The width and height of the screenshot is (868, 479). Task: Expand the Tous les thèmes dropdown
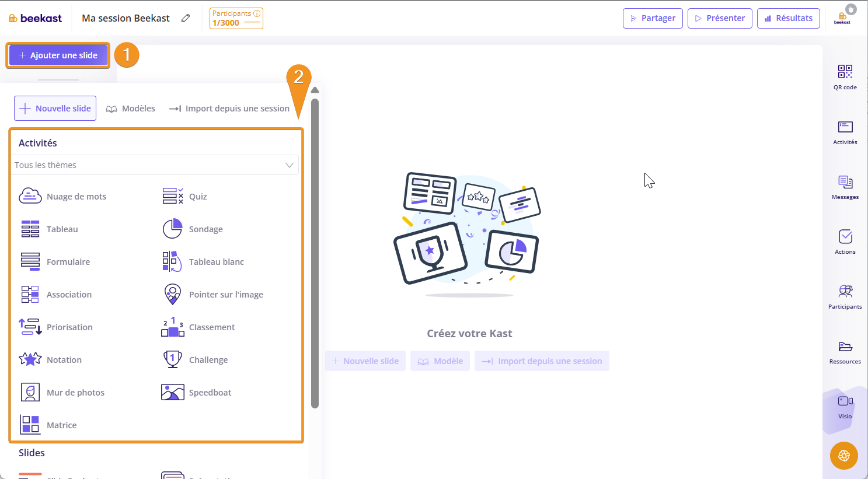tap(155, 165)
